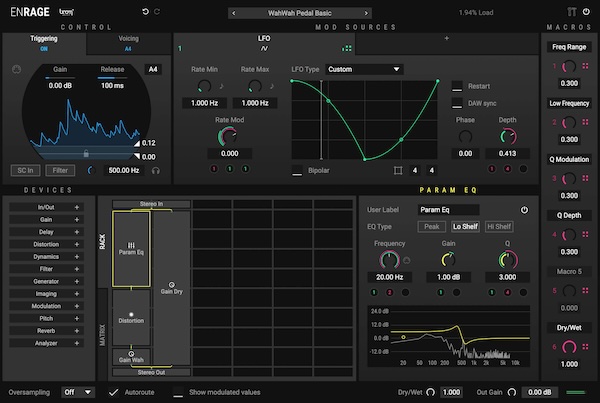Screen dimensions: 600x403
Task: Click Dry/Wet macro assign dots
Action: click(585, 347)
